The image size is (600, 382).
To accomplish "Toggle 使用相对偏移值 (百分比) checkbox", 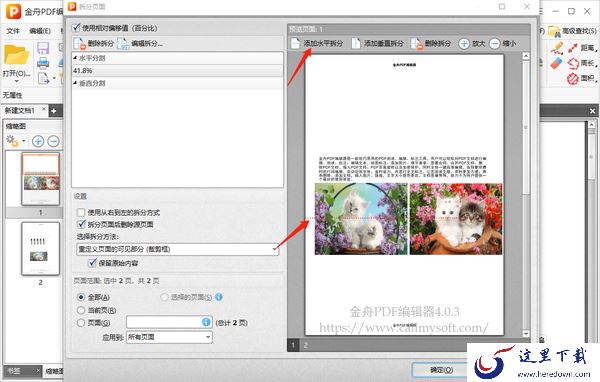I will [x=76, y=28].
